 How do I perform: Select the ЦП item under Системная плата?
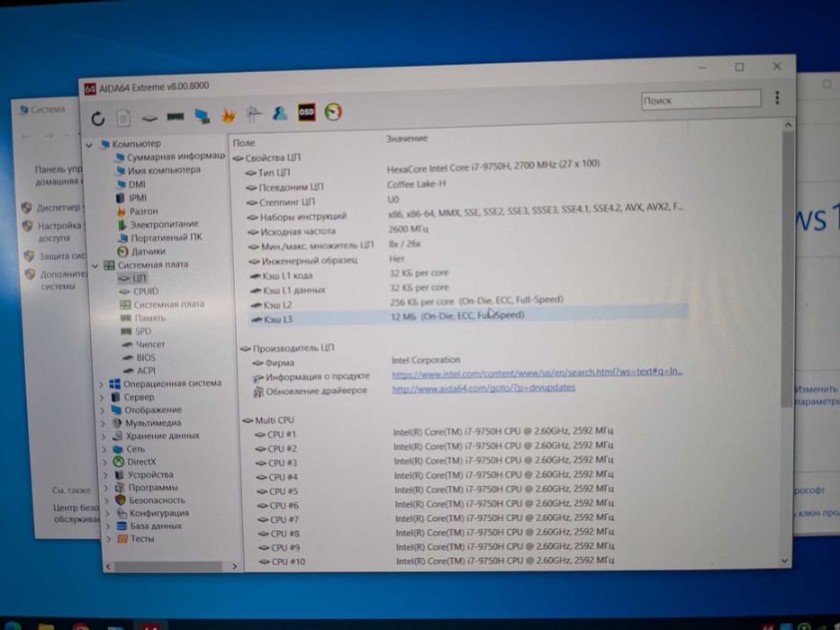(133, 278)
